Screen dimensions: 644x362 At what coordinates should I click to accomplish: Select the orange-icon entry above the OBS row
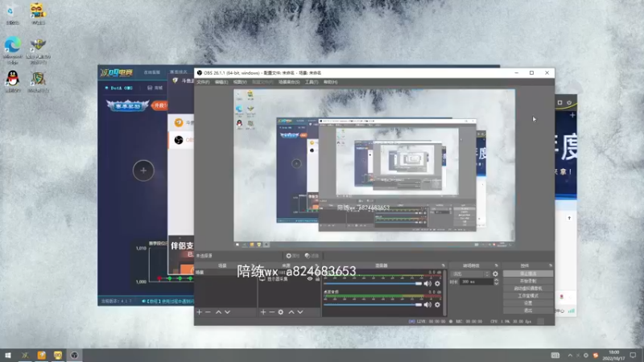click(182, 122)
